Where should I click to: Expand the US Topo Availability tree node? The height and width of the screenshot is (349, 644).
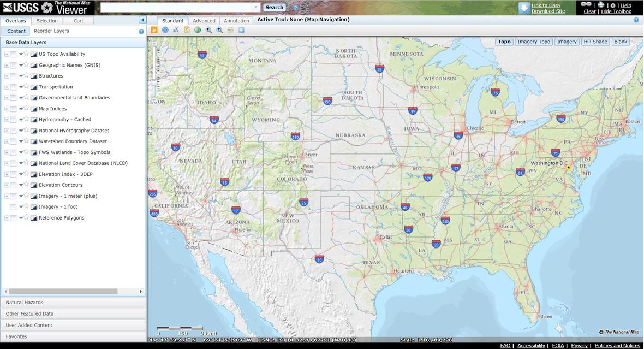click(7, 54)
